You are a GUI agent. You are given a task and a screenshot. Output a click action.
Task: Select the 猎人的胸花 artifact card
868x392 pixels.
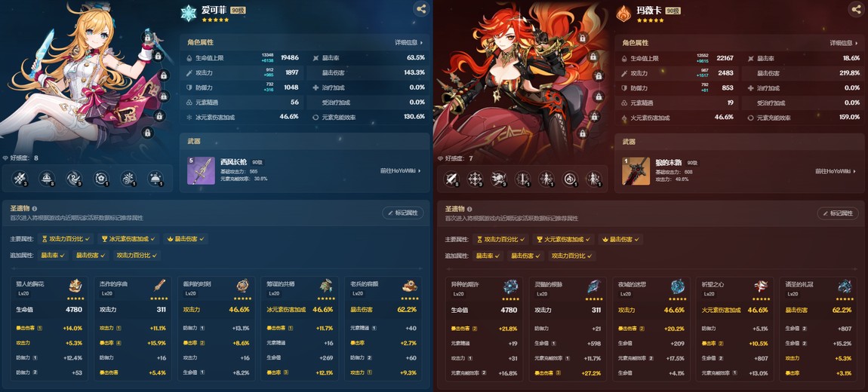coord(49,329)
